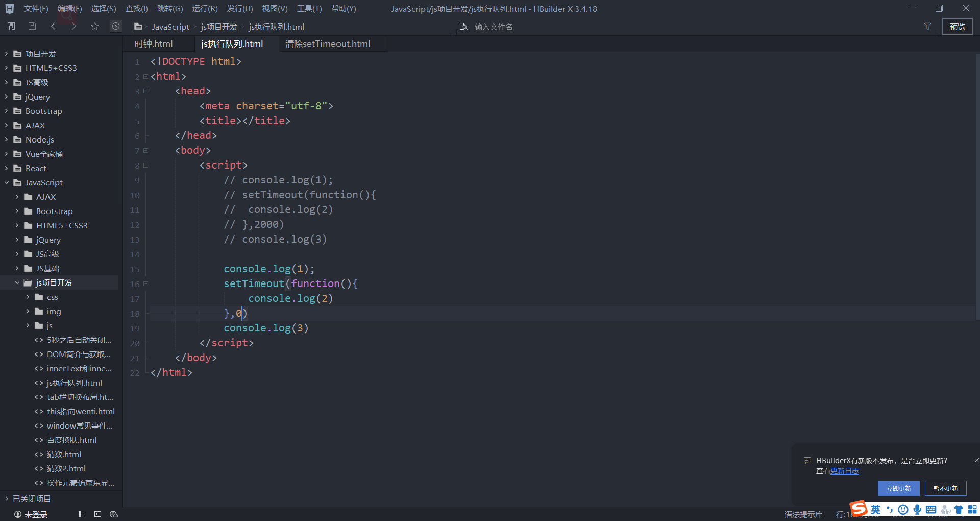
Task: Switch to the 清除setTimeout.html tab
Action: point(327,44)
